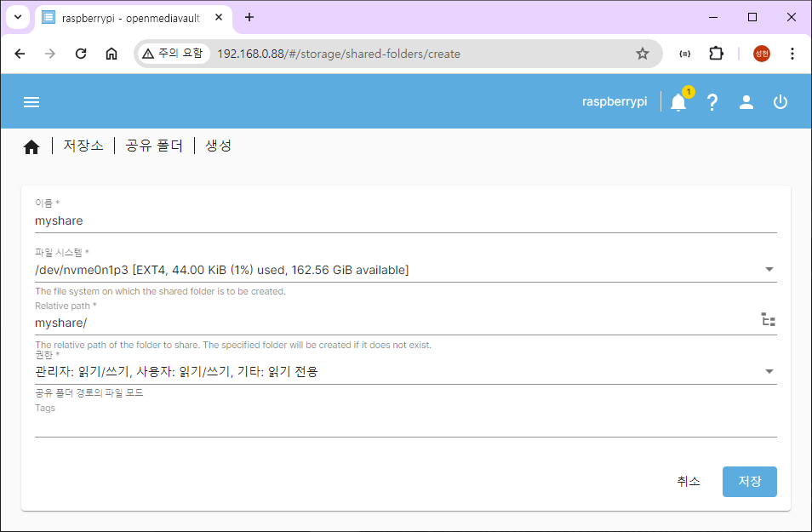Open the browser extensions puzzle icon

[716, 54]
